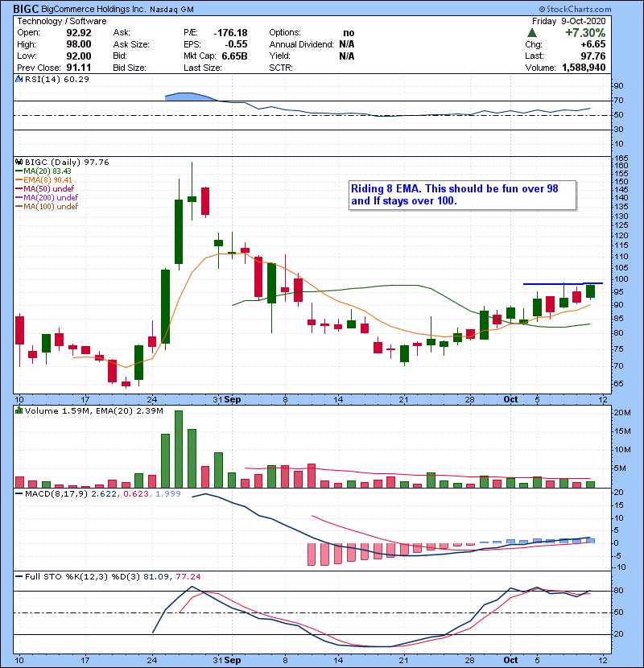This screenshot has width=644, height=668.
Task: Click the Chg +6.65 value
Action: [592, 44]
